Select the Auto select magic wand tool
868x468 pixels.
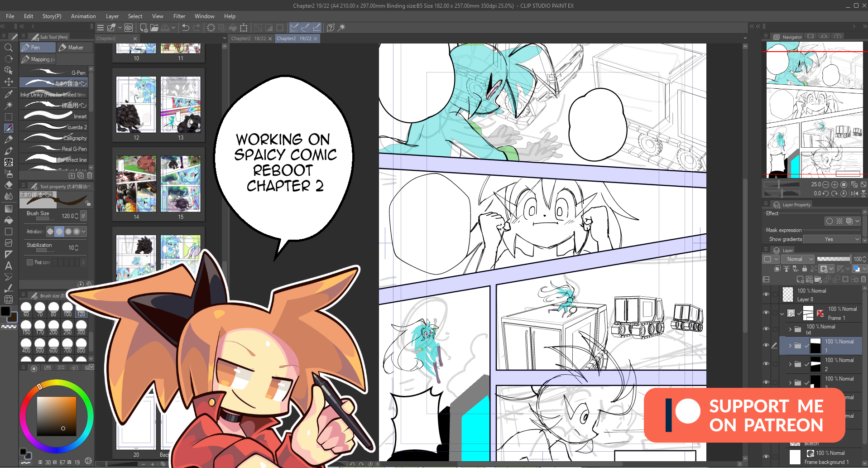tap(8, 105)
